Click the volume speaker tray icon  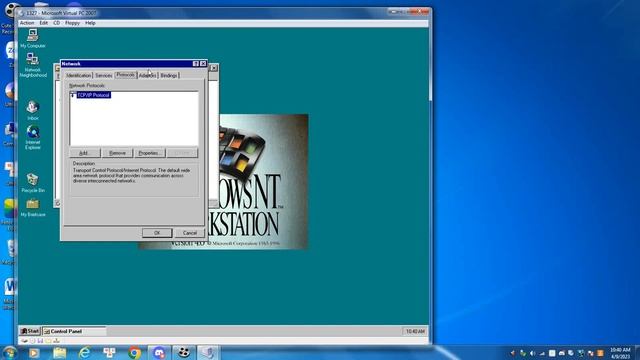(532, 353)
